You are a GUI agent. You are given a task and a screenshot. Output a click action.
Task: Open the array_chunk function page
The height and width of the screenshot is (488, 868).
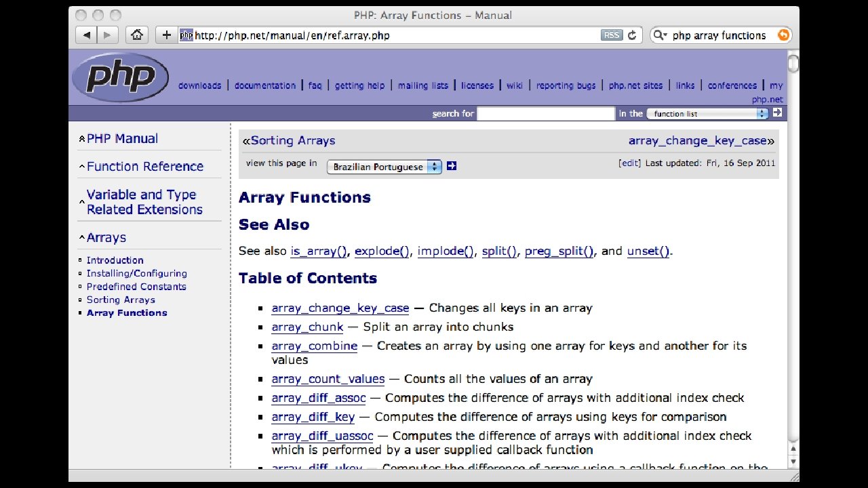tap(307, 327)
